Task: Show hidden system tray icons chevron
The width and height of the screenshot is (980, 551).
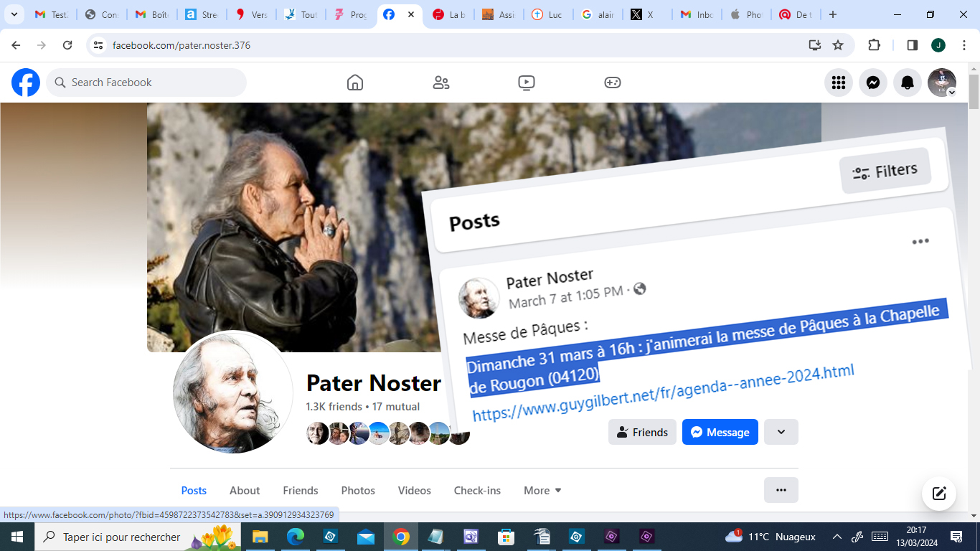Action: click(837, 537)
